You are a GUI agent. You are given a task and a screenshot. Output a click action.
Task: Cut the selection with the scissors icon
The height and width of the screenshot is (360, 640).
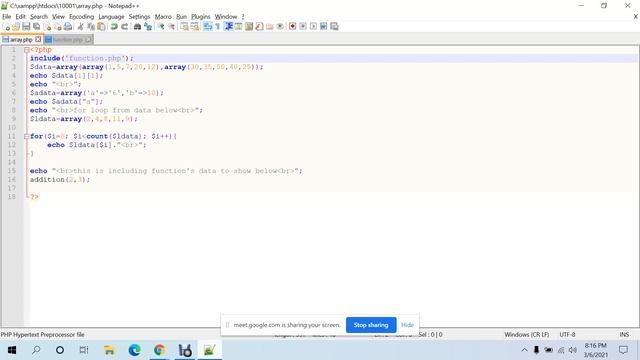point(80,27)
